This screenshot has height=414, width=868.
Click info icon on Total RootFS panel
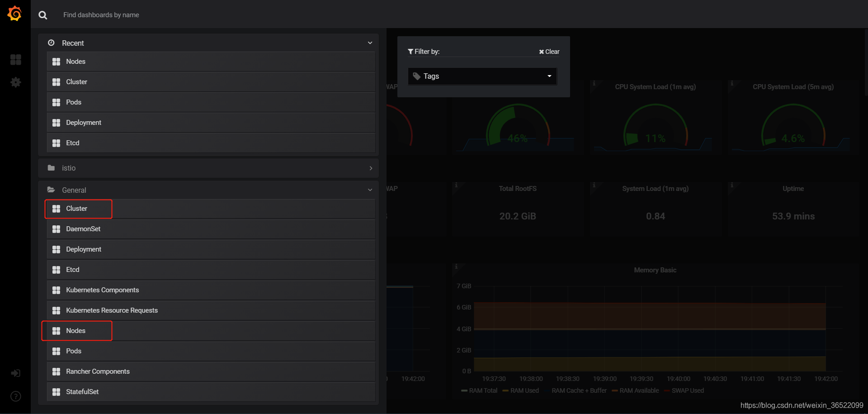tap(456, 185)
